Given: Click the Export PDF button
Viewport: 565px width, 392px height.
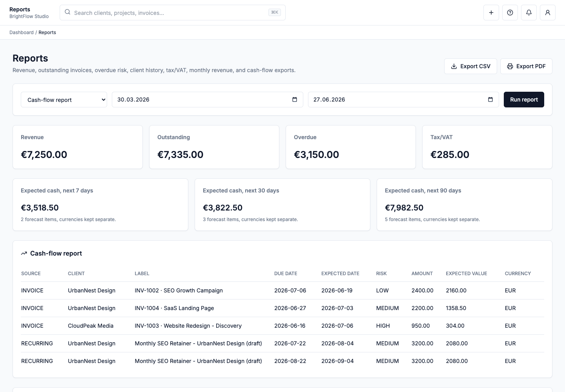Looking at the screenshot, I should point(526,66).
